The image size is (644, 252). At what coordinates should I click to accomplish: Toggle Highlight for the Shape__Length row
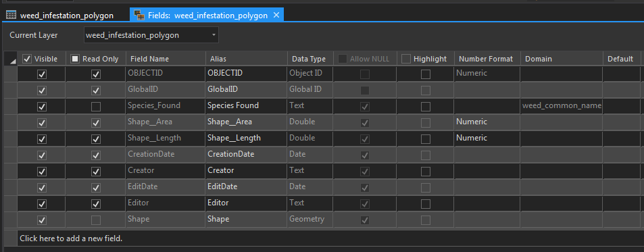(426, 139)
